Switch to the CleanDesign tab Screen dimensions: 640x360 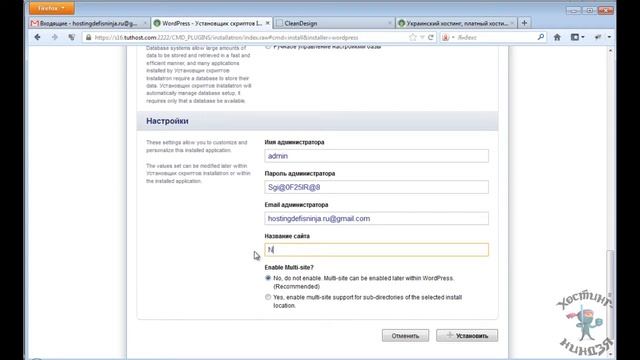(x=334, y=23)
